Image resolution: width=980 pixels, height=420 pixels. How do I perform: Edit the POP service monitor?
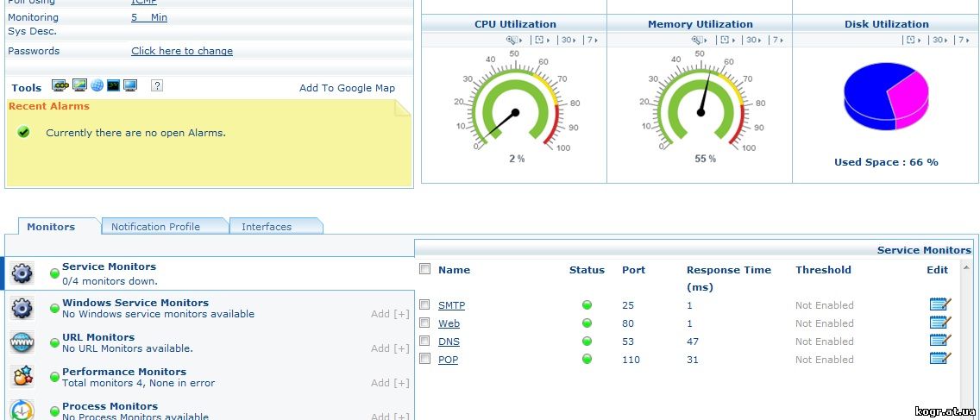tap(940, 359)
